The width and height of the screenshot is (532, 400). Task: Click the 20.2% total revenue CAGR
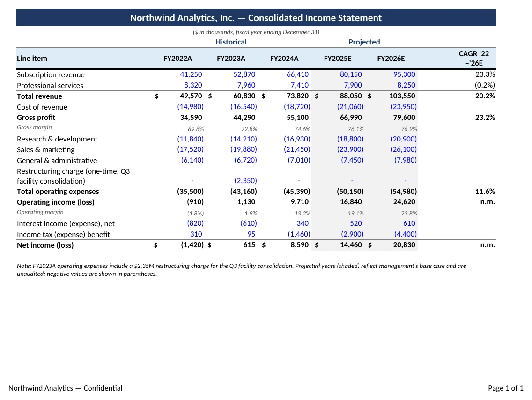click(485, 96)
